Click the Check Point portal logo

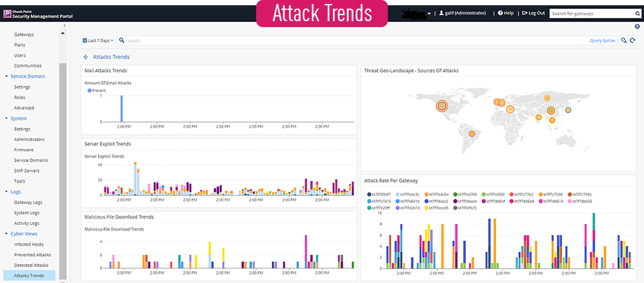coord(7,13)
